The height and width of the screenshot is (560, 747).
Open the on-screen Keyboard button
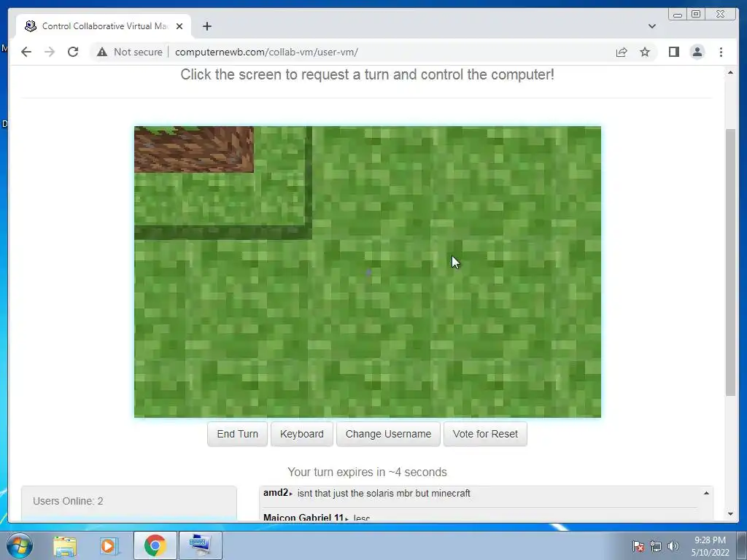[301, 434]
